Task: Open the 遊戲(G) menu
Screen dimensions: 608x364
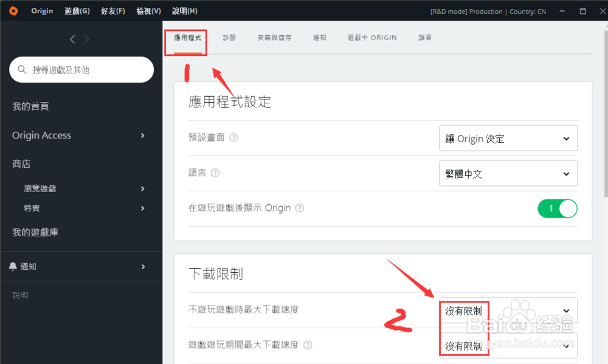Action: coord(77,11)
